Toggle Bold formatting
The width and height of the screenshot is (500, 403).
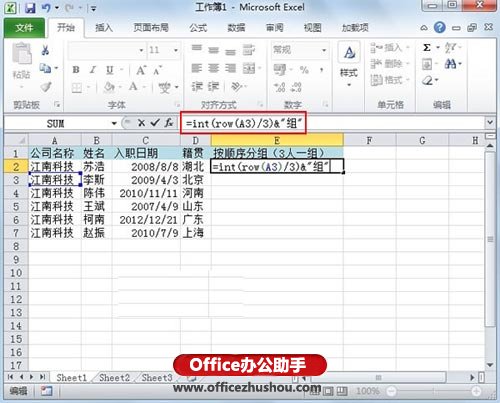[x=76, y=70]
